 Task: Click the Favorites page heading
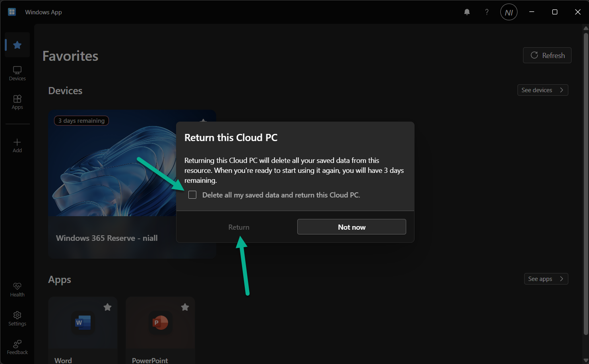tap(70, 56)
